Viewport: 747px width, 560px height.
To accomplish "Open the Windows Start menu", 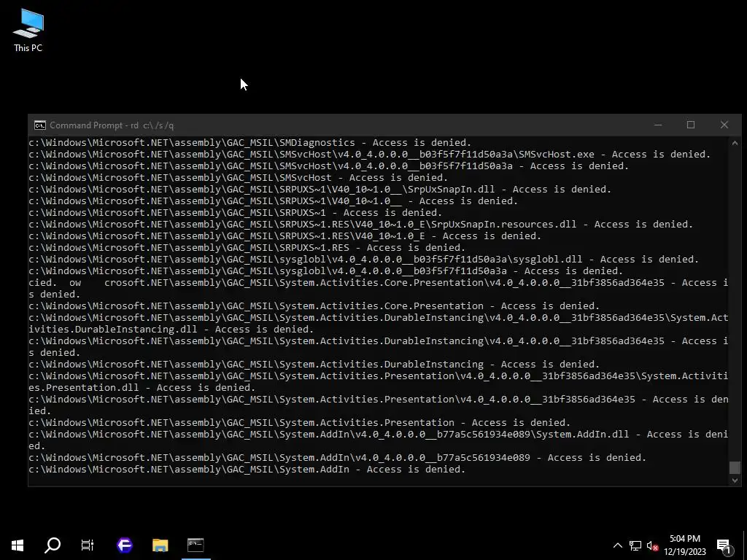I will pos(18,545).
